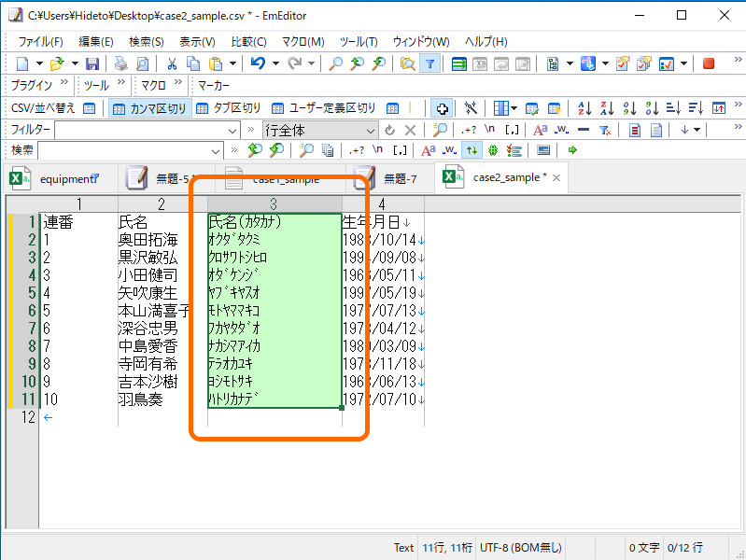
Task: Click the red Stop macro icon
Action: pos(709,63)
